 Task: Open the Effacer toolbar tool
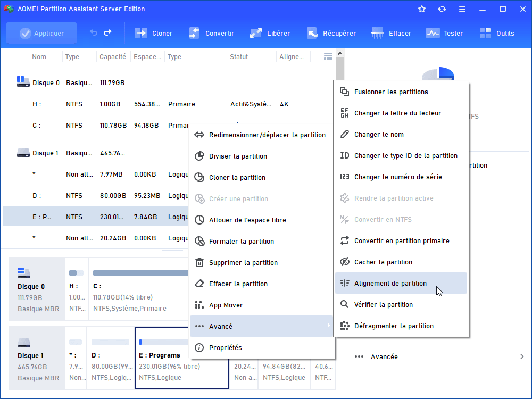point(392,33)
